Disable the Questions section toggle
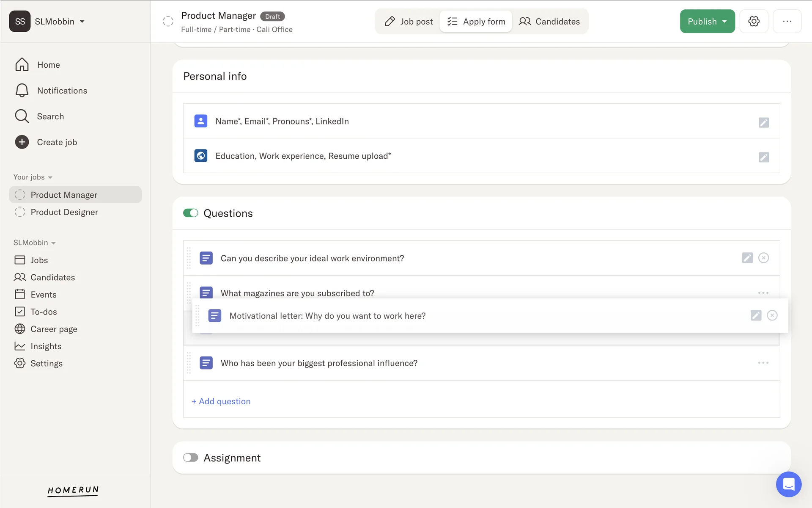Image resolution: width=812 pixels, height=508 pixels. tap(190, 213)
